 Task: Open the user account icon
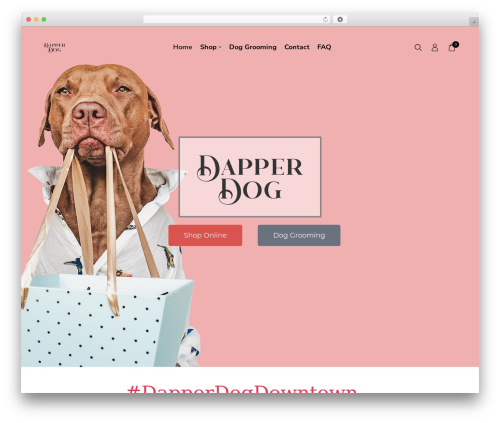435,48
